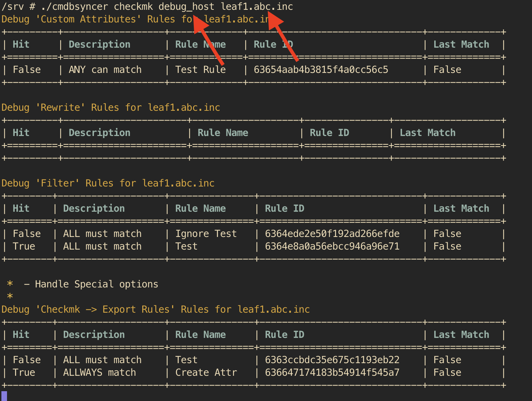
Task: Click rule ID 636647174183b54914f545a7
Action: pyautogui.click(x=332, y=373)
